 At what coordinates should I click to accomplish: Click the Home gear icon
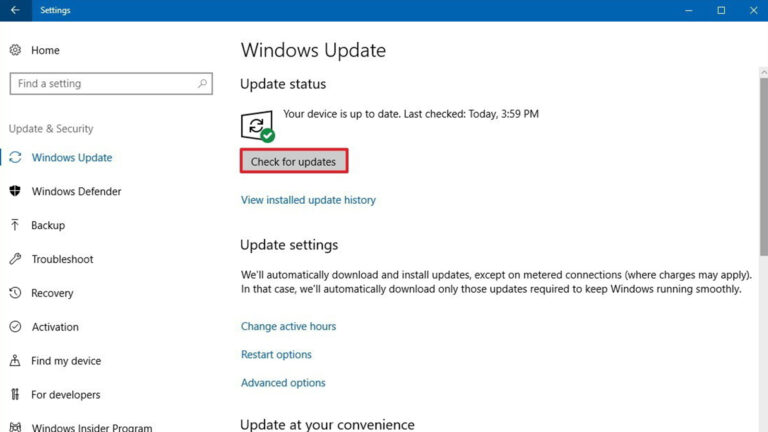click(15, 50)
